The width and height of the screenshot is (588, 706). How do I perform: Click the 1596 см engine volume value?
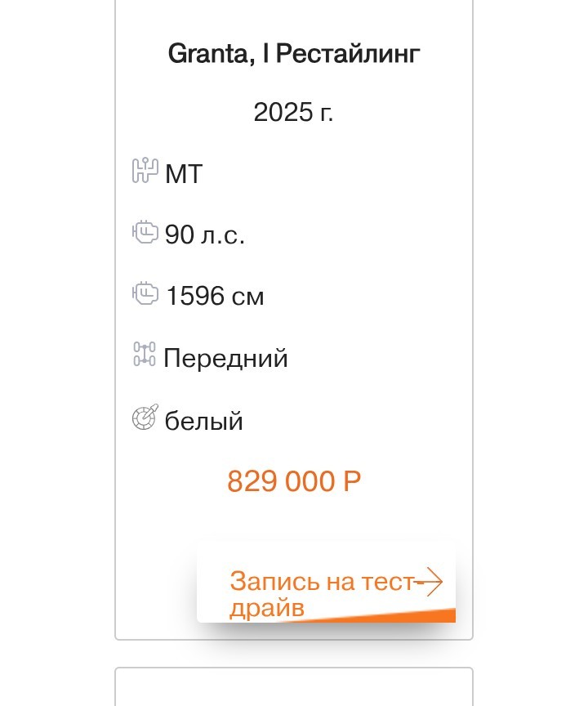[215, 296]
